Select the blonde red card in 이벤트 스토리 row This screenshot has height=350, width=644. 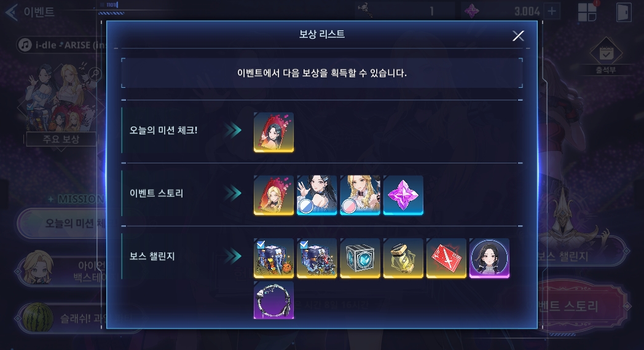click(x=273, y=195)
